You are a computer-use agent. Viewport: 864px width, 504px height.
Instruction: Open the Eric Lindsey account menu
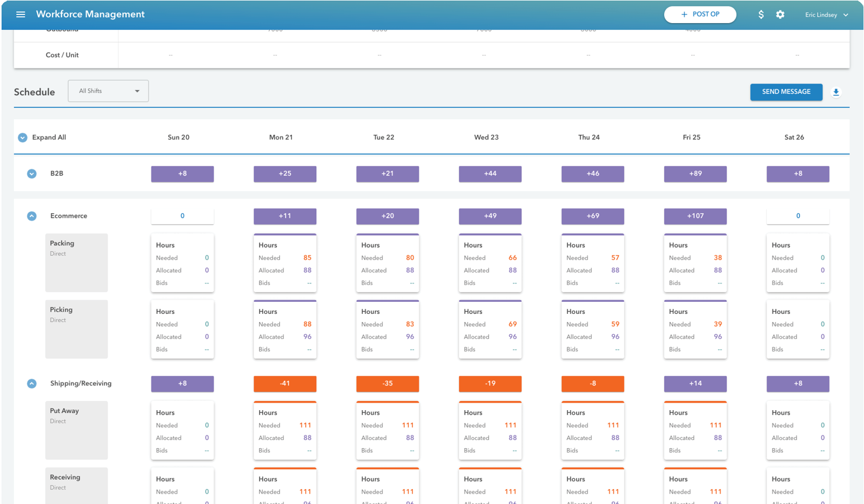pos(826,14)
